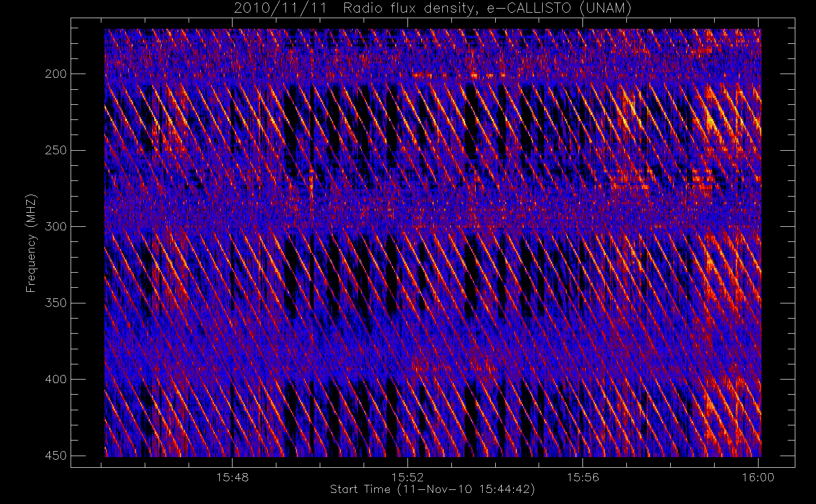Click the plot title '2010/11/11 Radio flux density, e-CALLISTO (UNAM)'
The height and width of the screenshot is (504, 816).
pyautogui.click(x=433, y=8)
